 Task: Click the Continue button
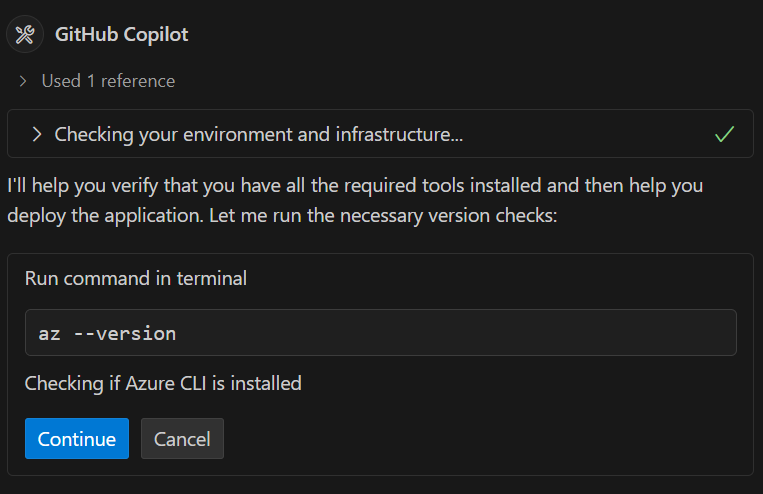coord(77,439)
